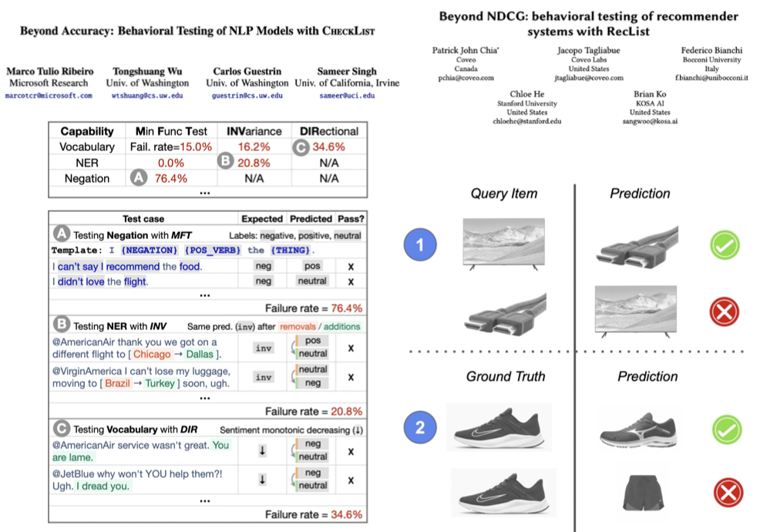Click the blue number 1 circle
This screenshot has height=532, width=760.
pos(420,246)
